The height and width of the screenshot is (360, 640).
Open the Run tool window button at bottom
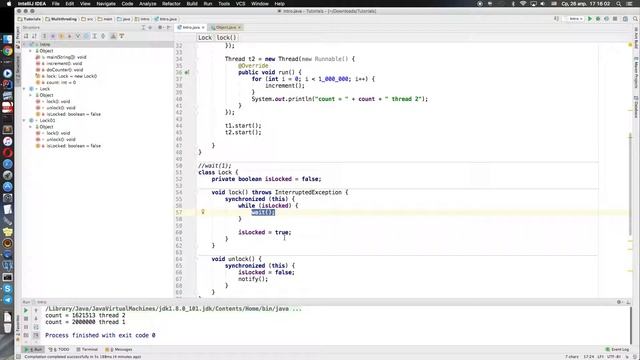click(x=33, y=349)
